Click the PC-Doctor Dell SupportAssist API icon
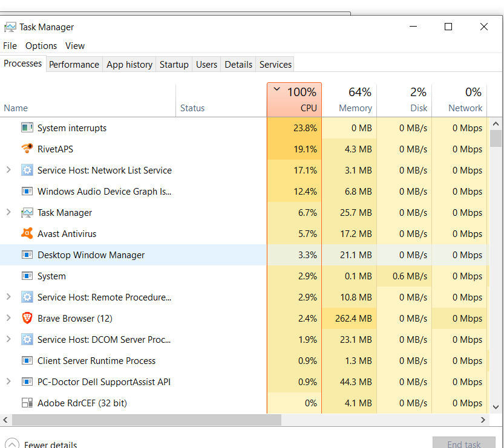Screen dimensions: 504x448 (x=27, y=381)
